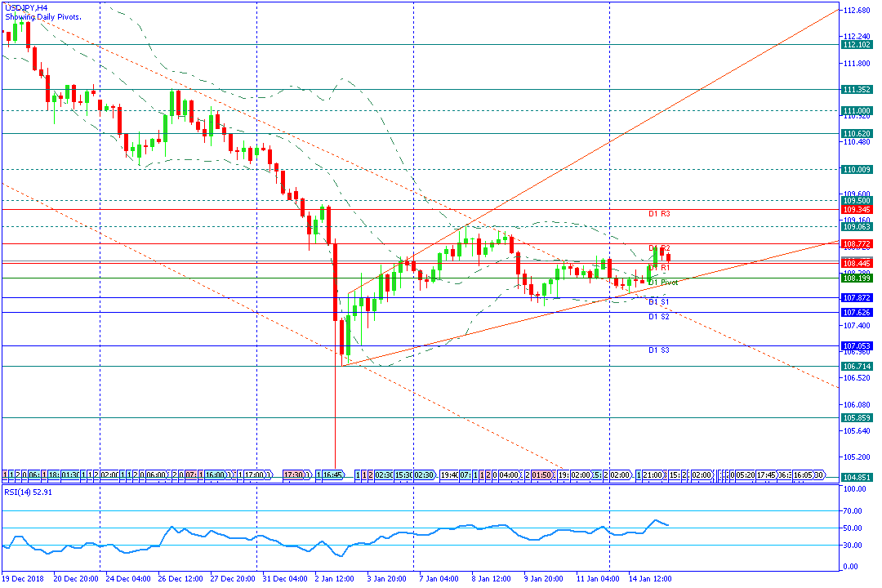Click the 21:00 event marker
Viewport: 882px width, 588px height.
point(653,475)
